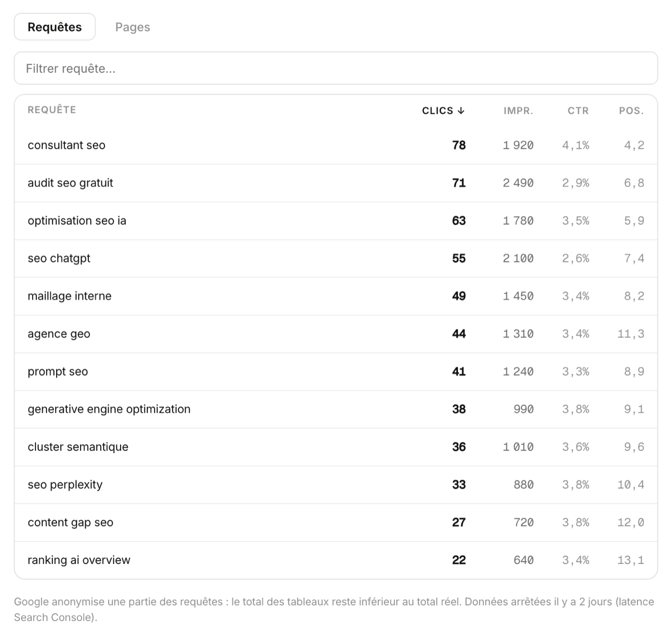Focus the Filtrer requête search field

coord(336,69)
